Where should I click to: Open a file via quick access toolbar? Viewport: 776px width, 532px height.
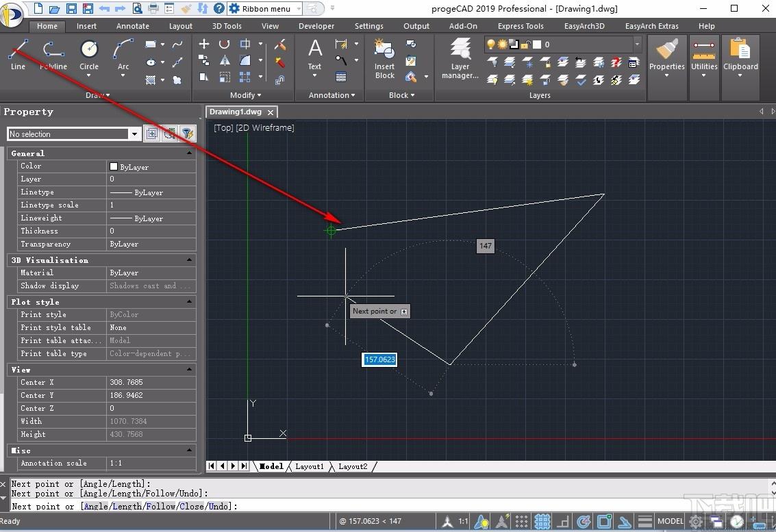pyautogui.click(x=54, y=8)
